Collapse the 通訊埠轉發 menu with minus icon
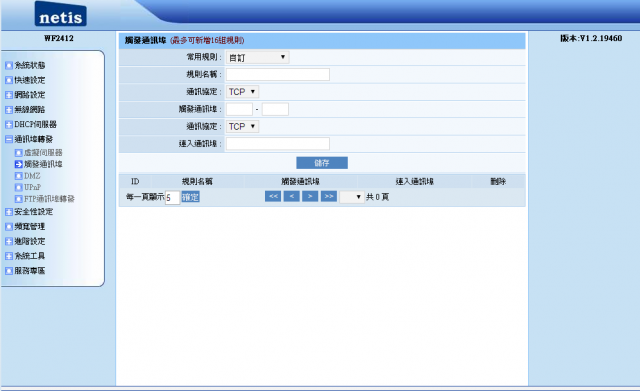640x391 pixels. coord(9,139)
